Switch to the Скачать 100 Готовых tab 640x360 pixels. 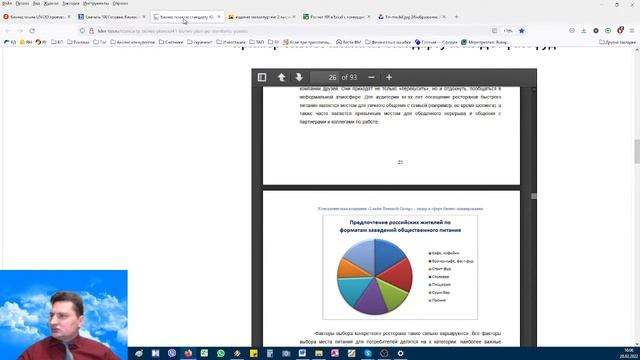pyautogui.click(x=111, y=17)
